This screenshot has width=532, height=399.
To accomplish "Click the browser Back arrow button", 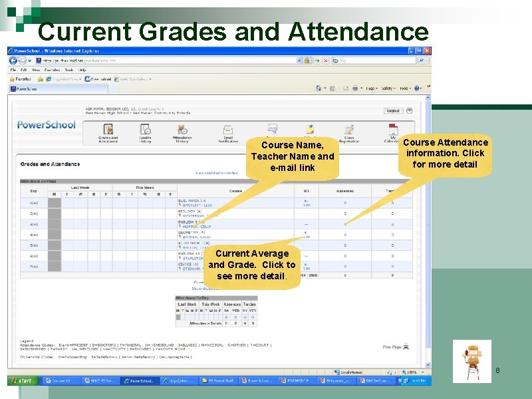I will (x=13, y=61).
